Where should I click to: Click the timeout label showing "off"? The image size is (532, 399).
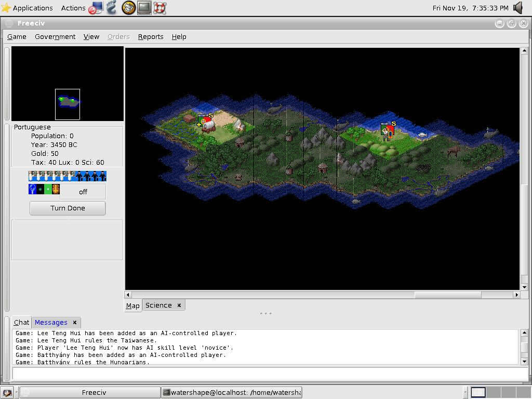[x=83, y=192]
